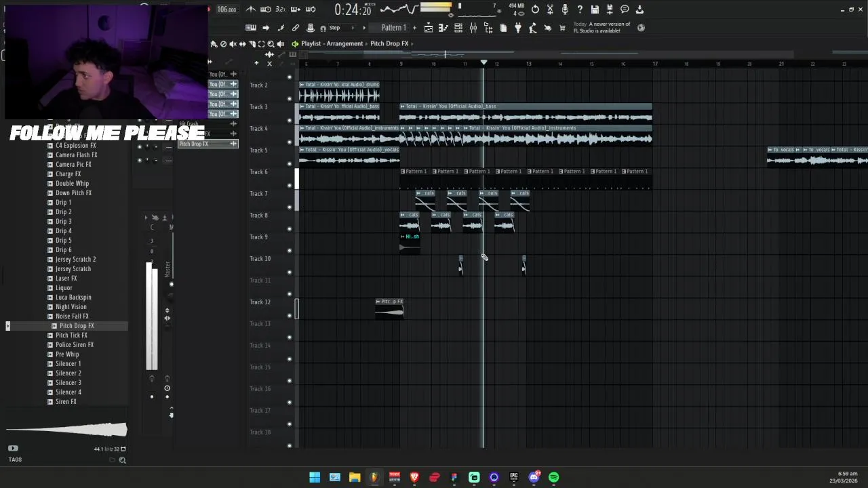This screenshot has height=488, width=868.
Task: Toggle the blend recording overdub icon
Action: pos(295,9)
